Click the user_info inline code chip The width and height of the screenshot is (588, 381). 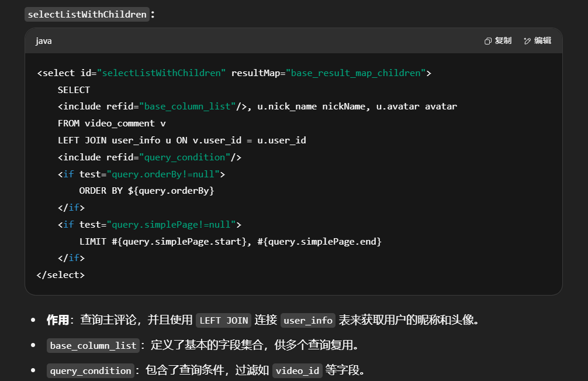(307, 320)
